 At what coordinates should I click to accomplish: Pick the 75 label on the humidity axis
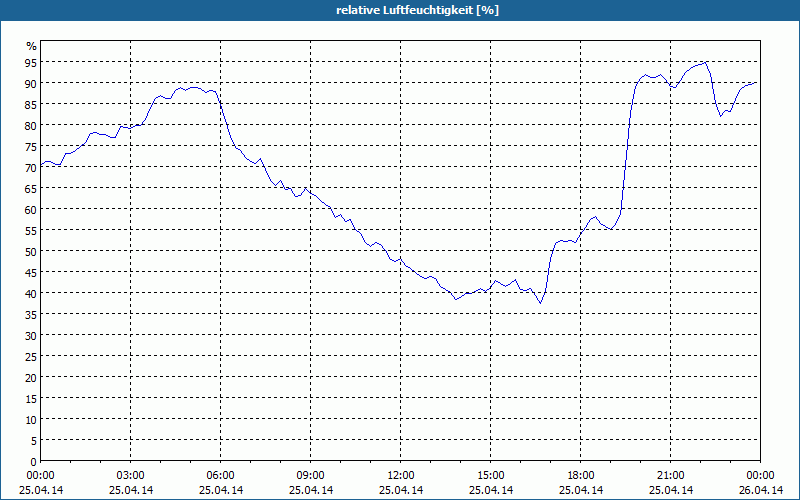pos(32,146)
